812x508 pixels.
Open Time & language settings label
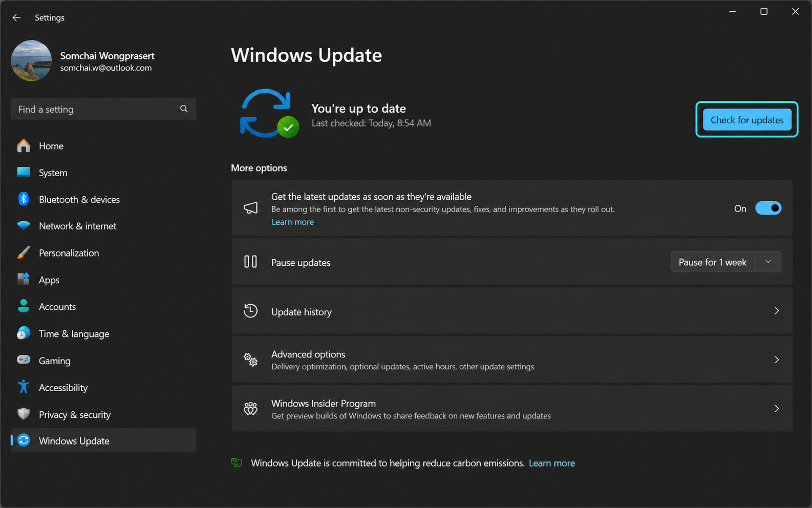(74, 334)
